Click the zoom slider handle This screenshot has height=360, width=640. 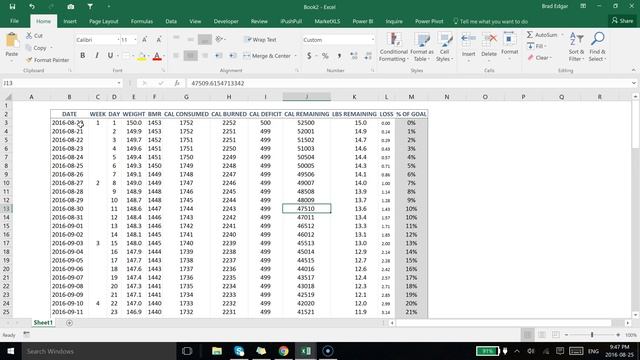tap(592, 335)
